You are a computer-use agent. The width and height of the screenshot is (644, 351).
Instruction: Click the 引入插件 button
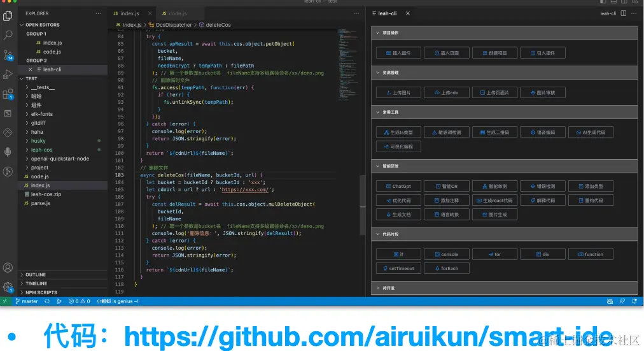[x=543, y=53]
